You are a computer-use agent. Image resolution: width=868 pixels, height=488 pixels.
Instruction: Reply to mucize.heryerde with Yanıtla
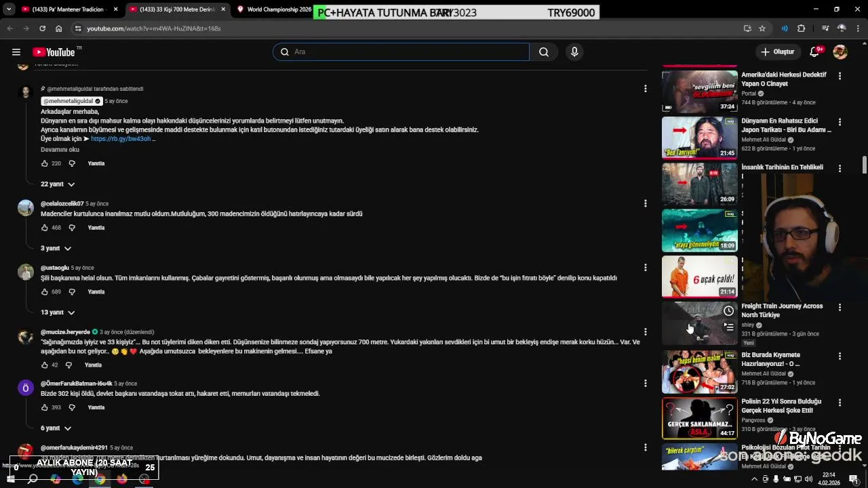tap(93, 365)
